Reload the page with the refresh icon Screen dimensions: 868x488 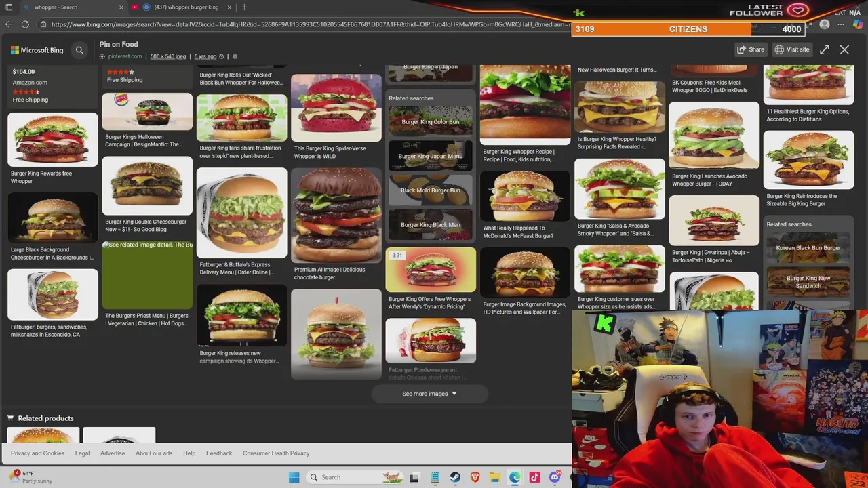click(x=25, y=24)
